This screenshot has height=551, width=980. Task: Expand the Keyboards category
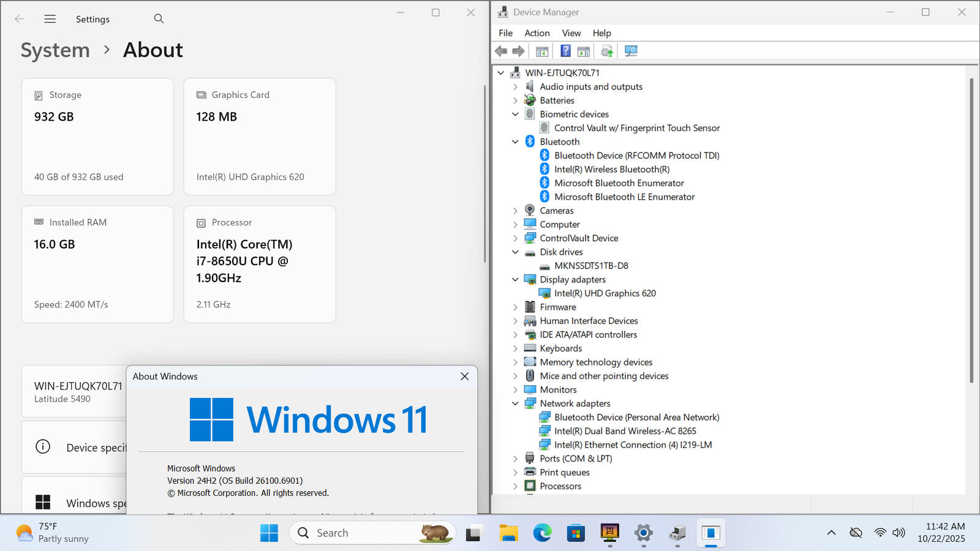tap(515, 348)
